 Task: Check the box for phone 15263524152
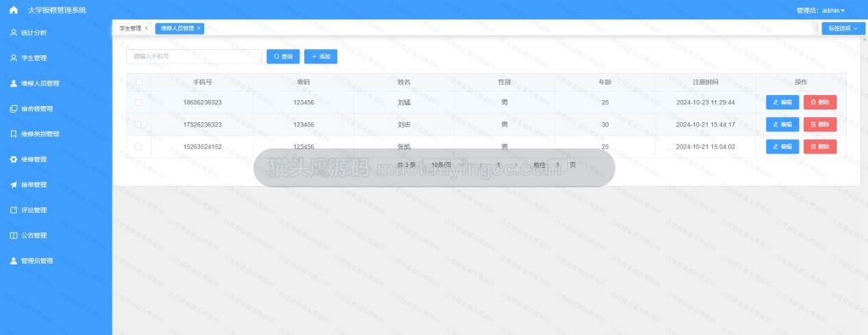tap(138, 147)
